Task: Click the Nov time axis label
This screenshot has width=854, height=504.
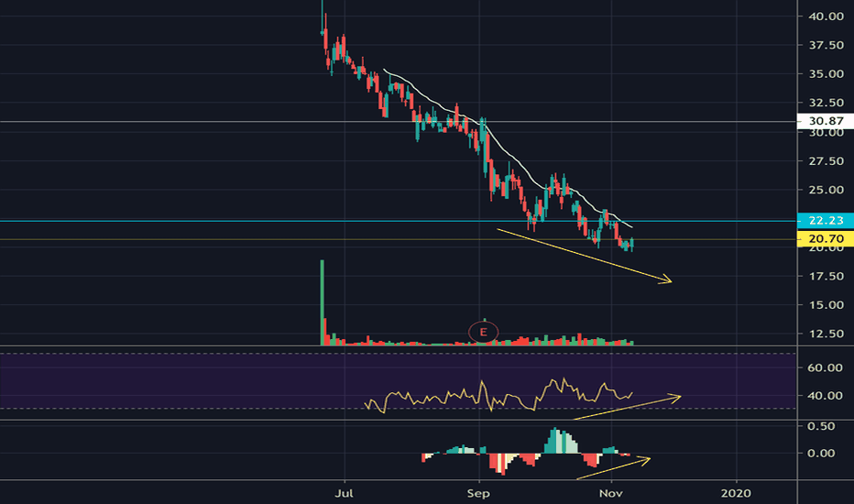Action: click(610, 494)
